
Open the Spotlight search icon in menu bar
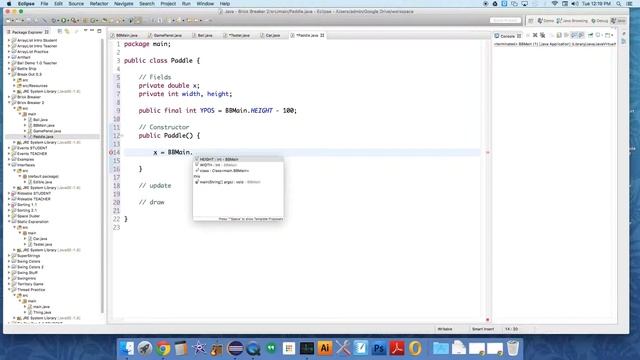coord(619,4)
